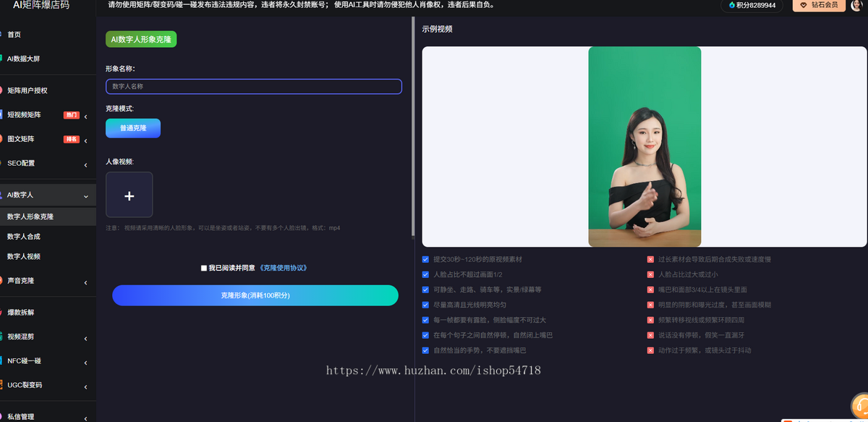Click the red X icon beside 频繁转移视线或频繁环顾四周

(x=650, y=320)
